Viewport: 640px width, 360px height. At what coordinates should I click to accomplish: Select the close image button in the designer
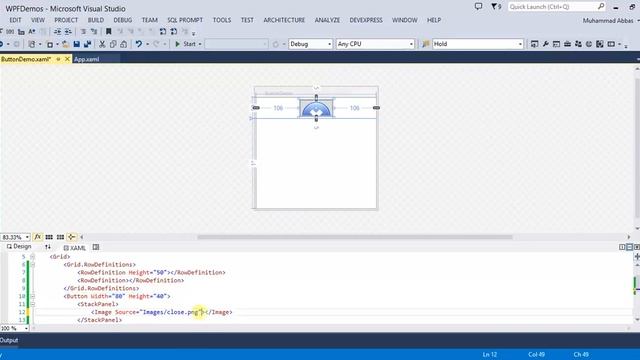click(316, 108)
